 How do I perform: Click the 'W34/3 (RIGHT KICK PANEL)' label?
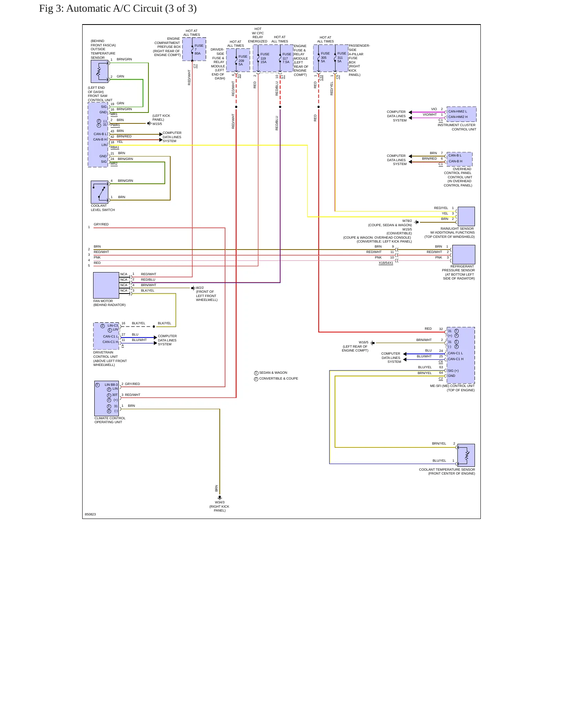(219, 506)
